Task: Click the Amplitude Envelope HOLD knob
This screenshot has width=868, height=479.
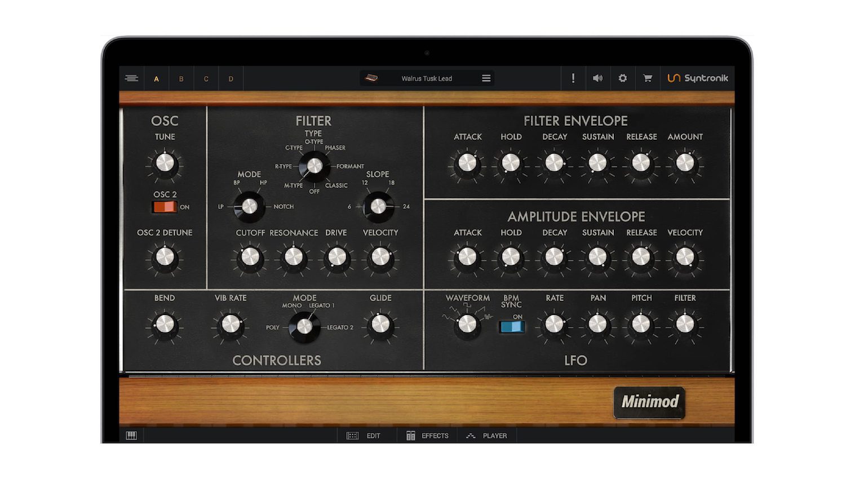Action: 511,257
